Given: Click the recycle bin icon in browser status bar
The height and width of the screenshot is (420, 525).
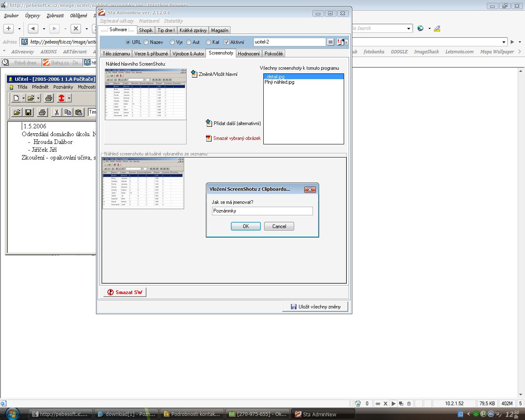Looking at the screenshot, I should click(358, 404).
